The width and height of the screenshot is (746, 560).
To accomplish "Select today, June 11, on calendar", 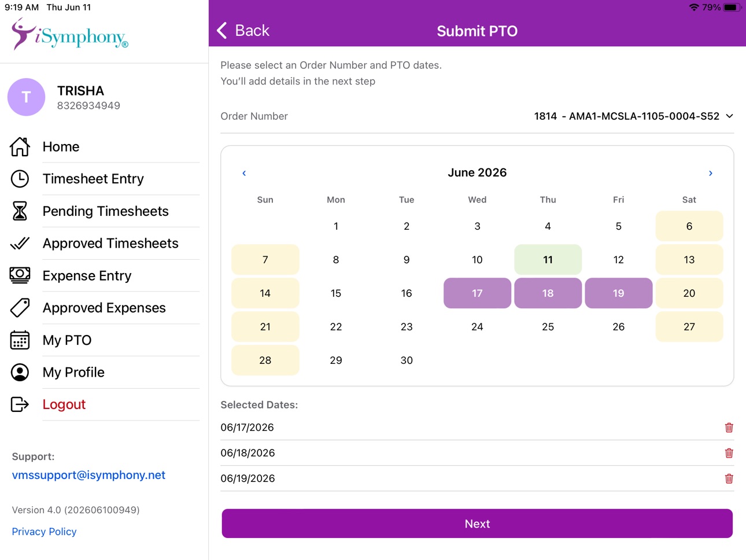I will (548, 260).
